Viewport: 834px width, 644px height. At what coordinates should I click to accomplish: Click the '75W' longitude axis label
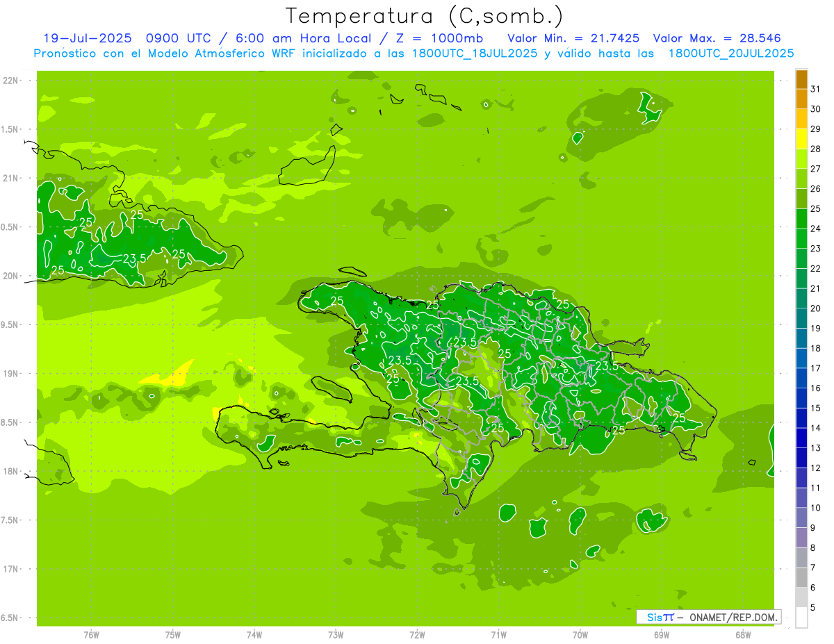point(173,635)
